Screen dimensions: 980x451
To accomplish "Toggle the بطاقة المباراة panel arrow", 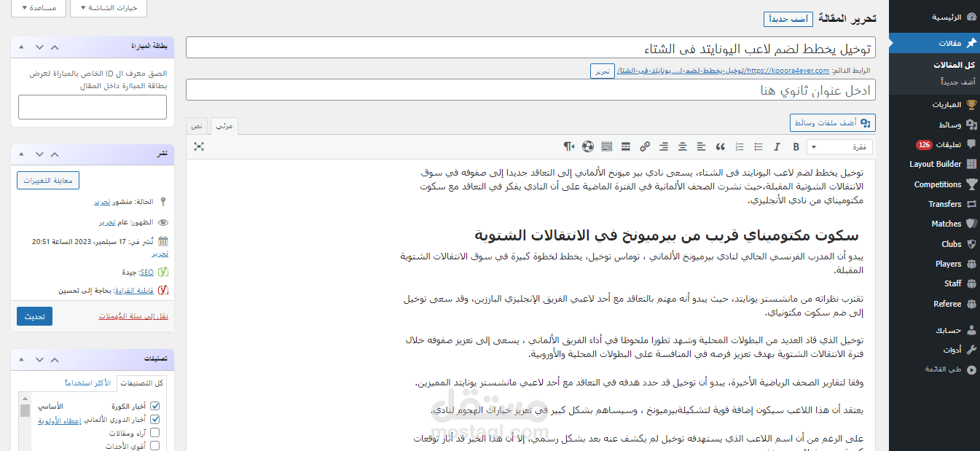I will tap(21, 46).
